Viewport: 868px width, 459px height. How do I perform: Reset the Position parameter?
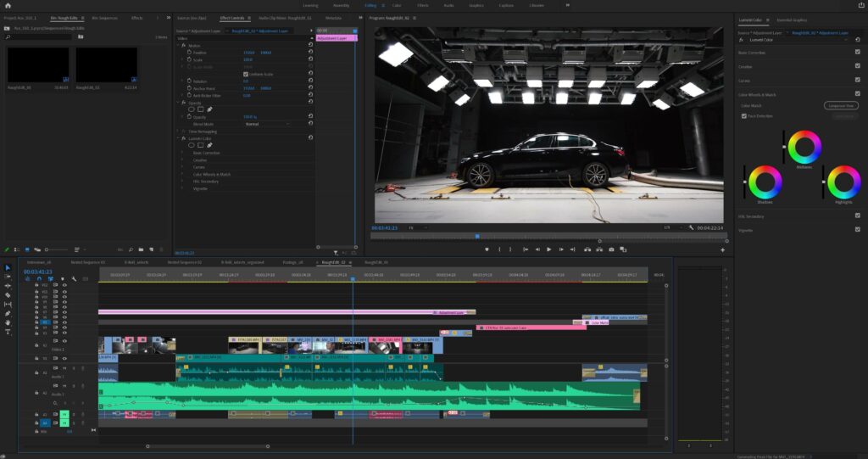coord(310,53)
